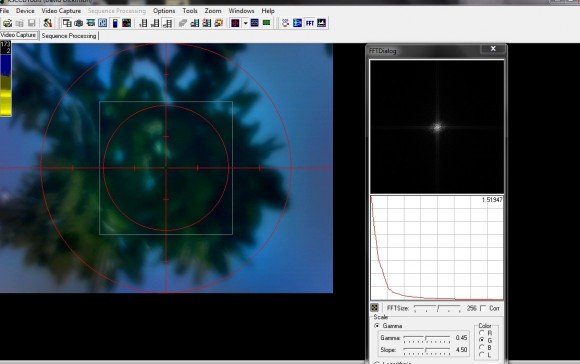Screen dimensions: 580x364
Task: Open the Options menu
Action: point(164,11)
